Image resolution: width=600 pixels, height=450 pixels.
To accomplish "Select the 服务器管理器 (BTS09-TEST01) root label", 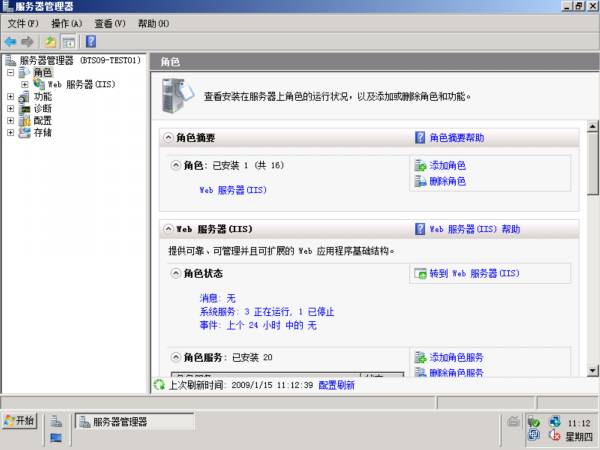I will click(x=80, y=60).
